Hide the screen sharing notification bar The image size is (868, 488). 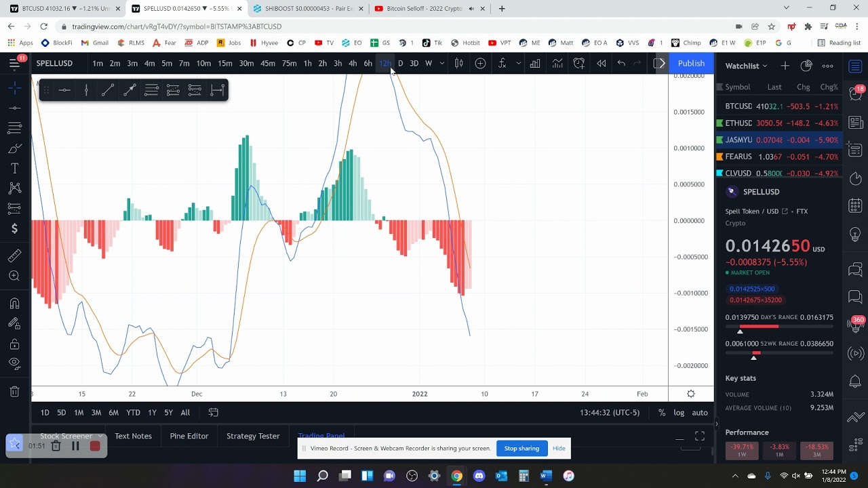point(559,448)
